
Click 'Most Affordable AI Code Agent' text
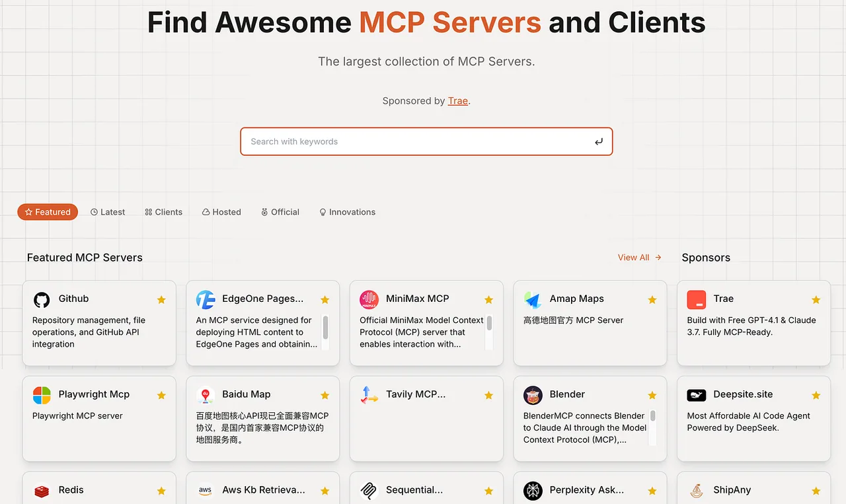[x=749, y=422]
